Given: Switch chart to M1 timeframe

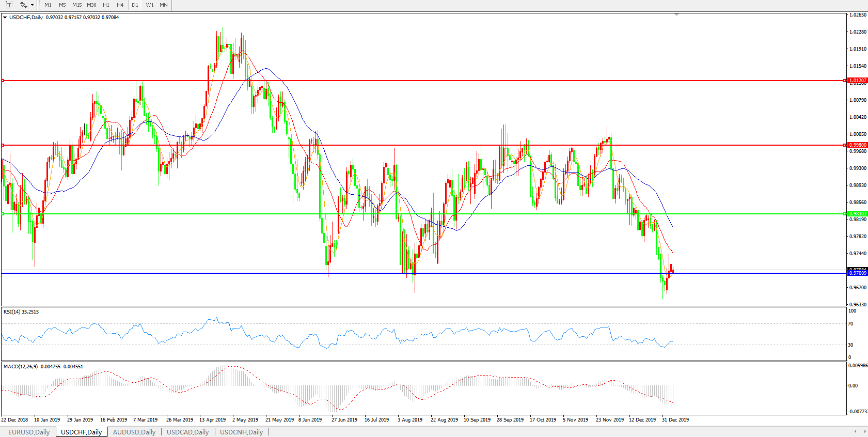Looking at the screenshot, I should (48, 5).
